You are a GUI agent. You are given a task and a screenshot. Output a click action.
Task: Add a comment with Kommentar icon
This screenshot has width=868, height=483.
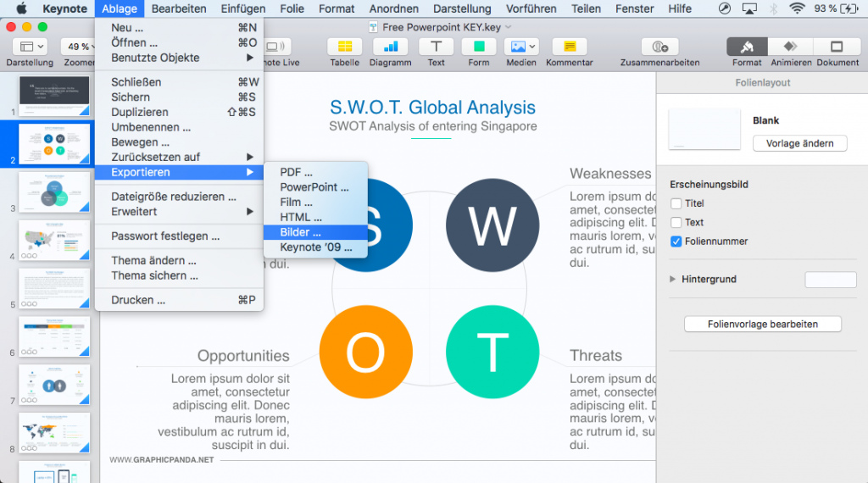point(569,47)
